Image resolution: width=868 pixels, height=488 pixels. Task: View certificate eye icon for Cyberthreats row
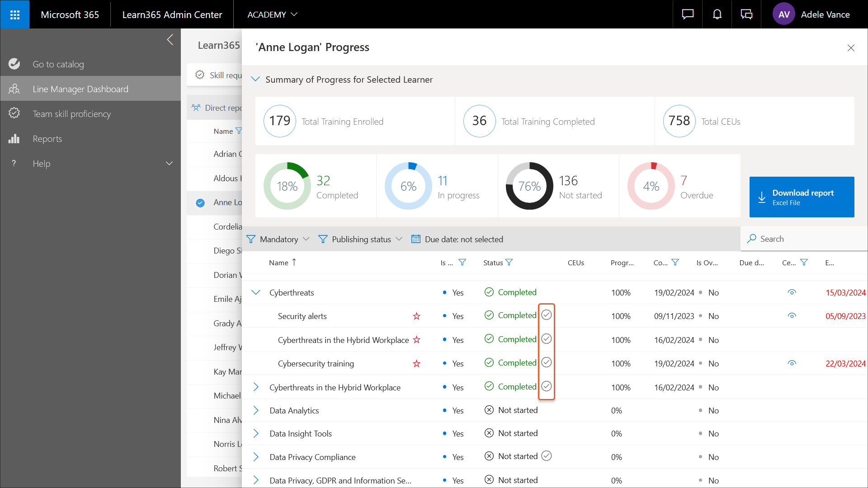(792, 292)
